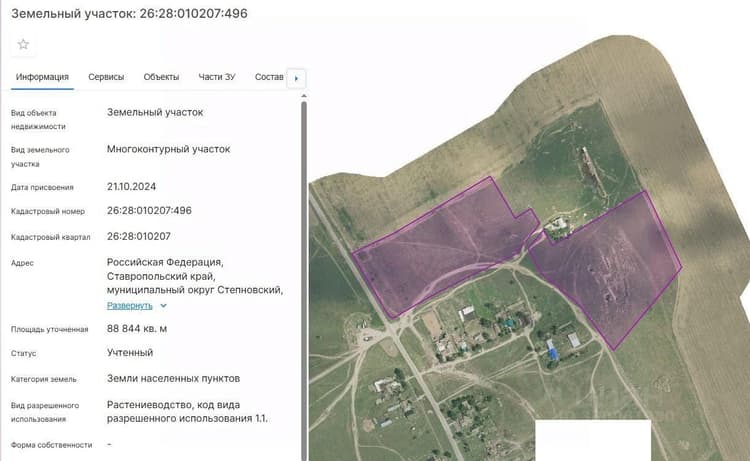
Task: Click the Земли населенных пунктов value
Action: tap(173, 378)
